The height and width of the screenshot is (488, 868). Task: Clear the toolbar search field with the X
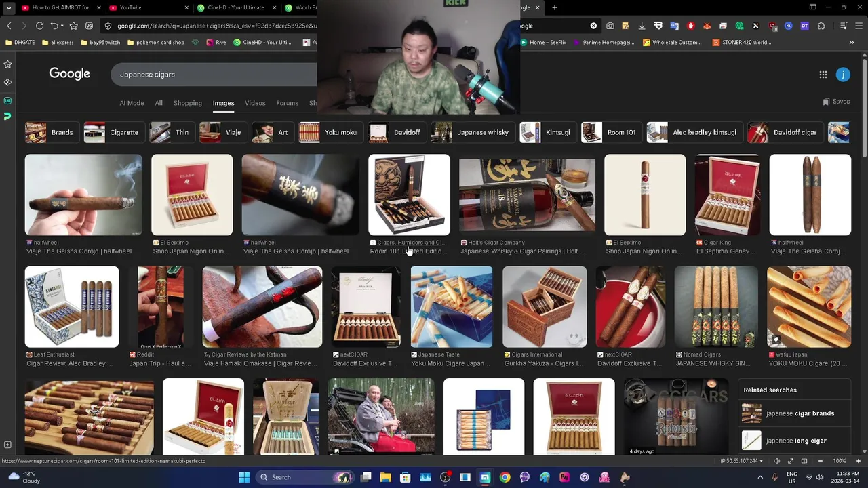click(x=593, y=26)
